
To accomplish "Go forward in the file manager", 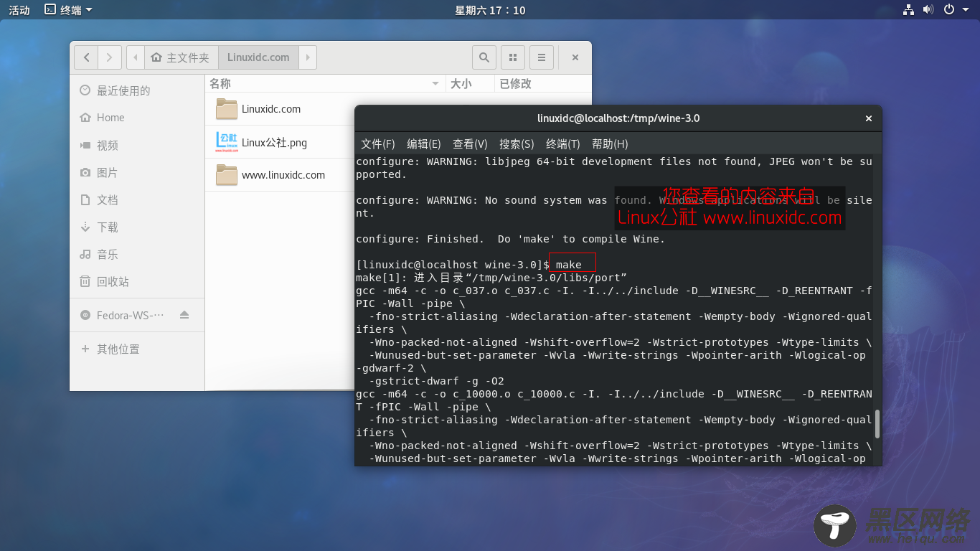I will [109, 57].
